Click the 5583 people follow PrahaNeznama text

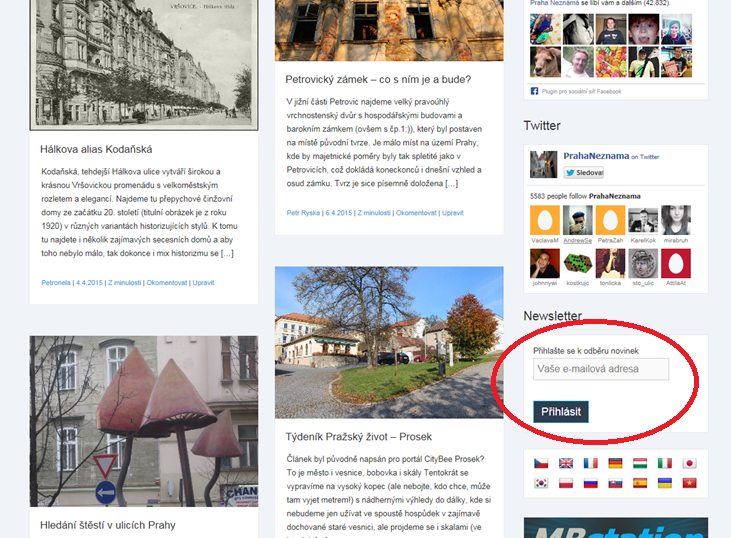point(585,196)
